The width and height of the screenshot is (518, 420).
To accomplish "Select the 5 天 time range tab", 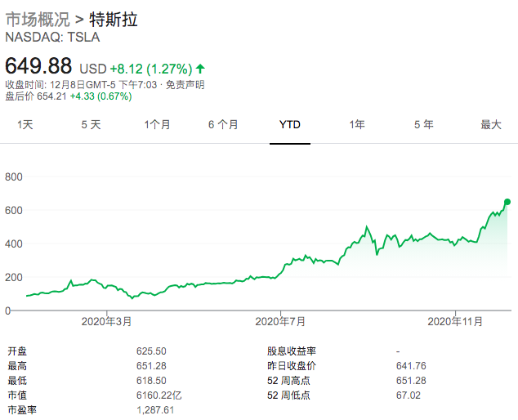I will point(91,125).
